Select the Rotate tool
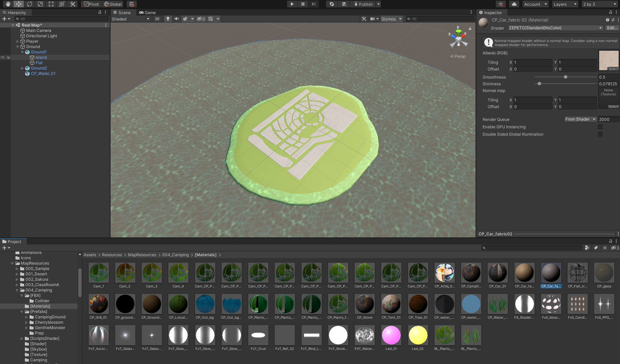 coord(30,4)
